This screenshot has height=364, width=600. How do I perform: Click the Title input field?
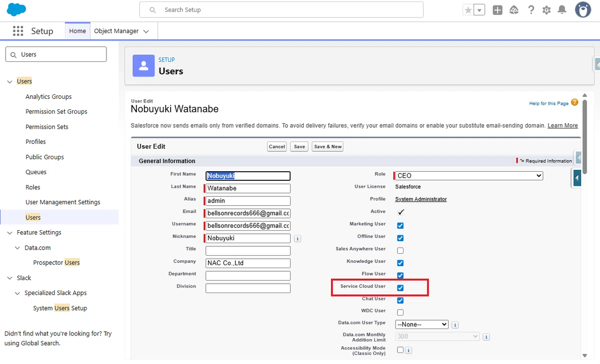click(x=248, y=251)
